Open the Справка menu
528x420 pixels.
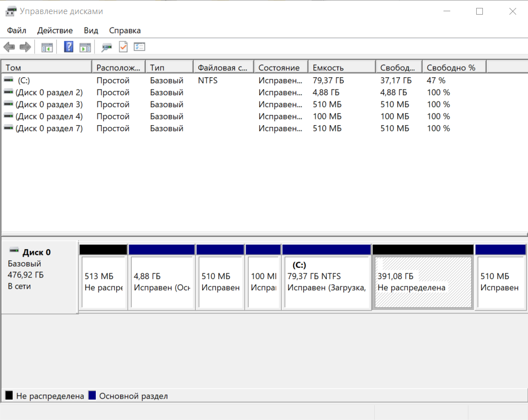click(125, 30)
